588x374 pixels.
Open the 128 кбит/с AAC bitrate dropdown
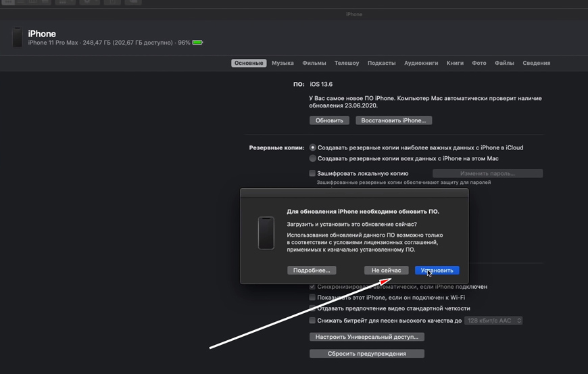pyautogui.click(x=493, y=321)
